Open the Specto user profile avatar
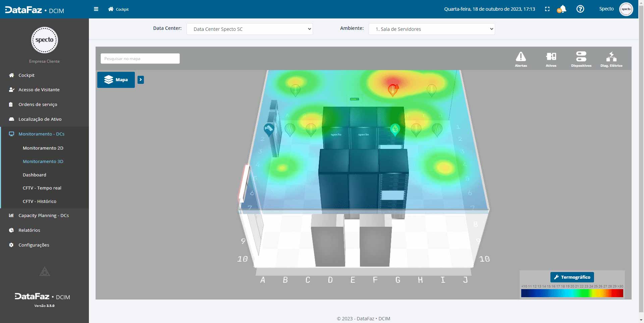This screenshot has height=323, width=644. [626, 9]
